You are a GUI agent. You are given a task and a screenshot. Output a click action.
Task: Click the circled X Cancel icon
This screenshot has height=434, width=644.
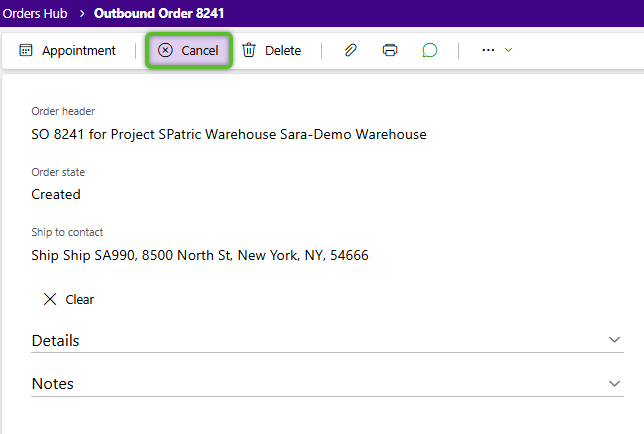[x=166, y=51]
